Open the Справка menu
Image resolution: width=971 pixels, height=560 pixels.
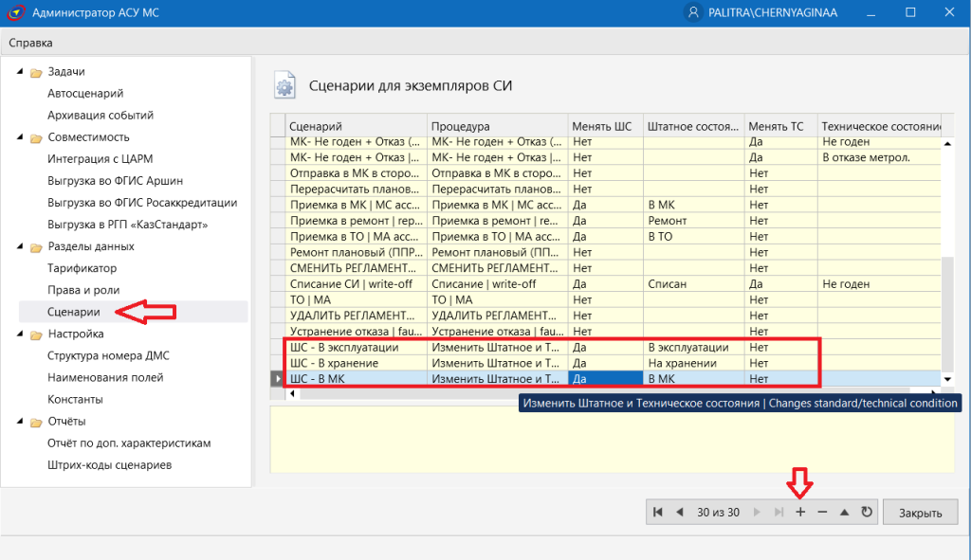[30, 43]
